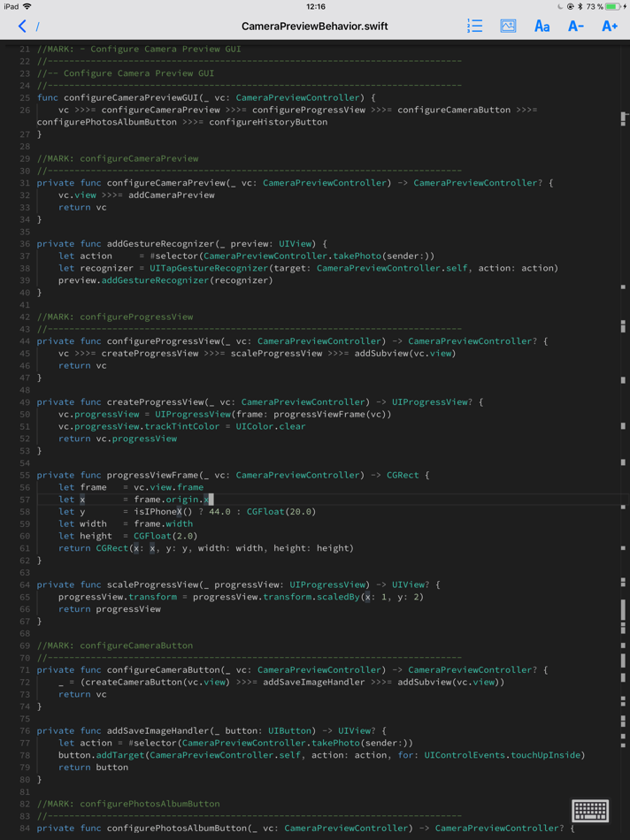Tap 'frame.width' on line 59
The image size is (630, 840).
pos(164,524)
